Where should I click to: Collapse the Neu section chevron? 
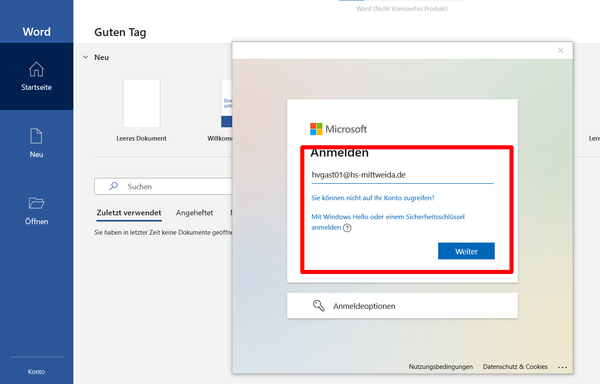pos(85,57)
